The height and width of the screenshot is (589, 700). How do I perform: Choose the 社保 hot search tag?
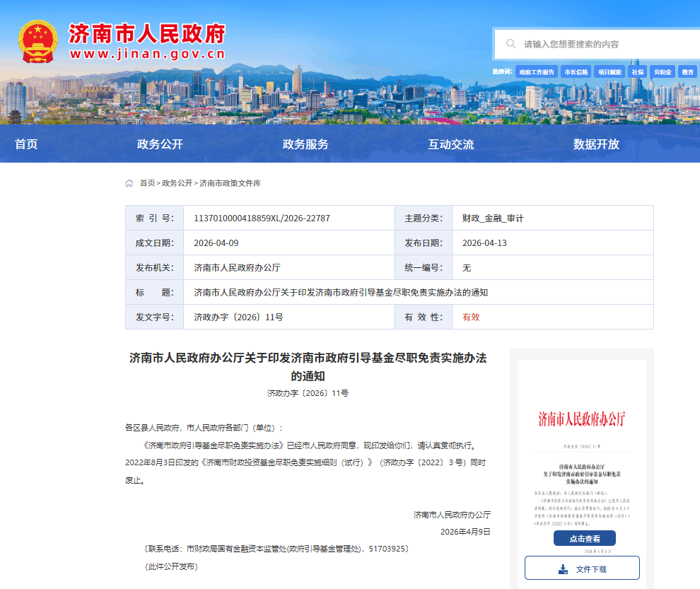click(638, 72)
